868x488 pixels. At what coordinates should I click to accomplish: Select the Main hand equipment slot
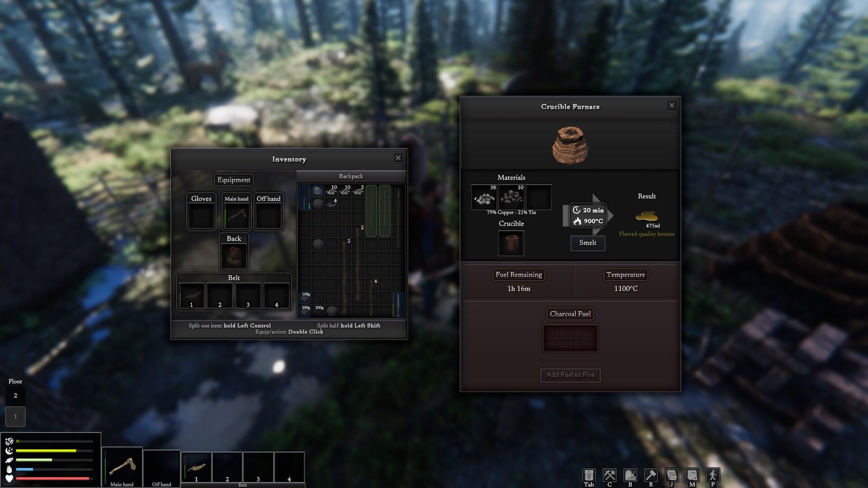coord(236,216)
